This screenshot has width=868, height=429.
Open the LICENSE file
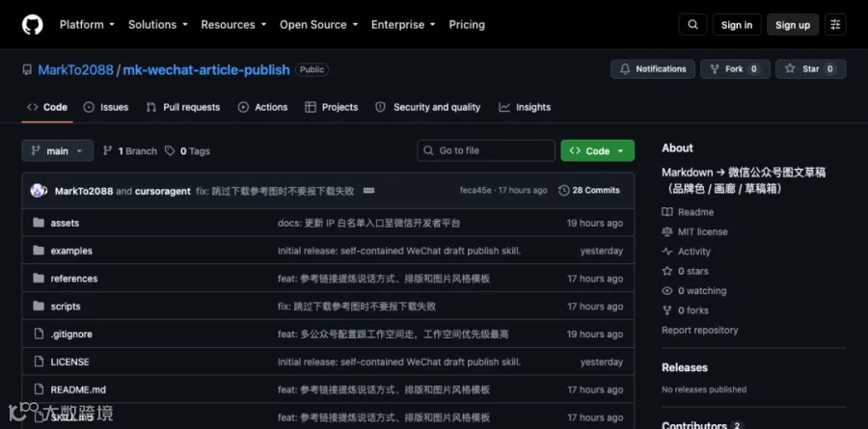pyautogui.click(x=69, y=362)
